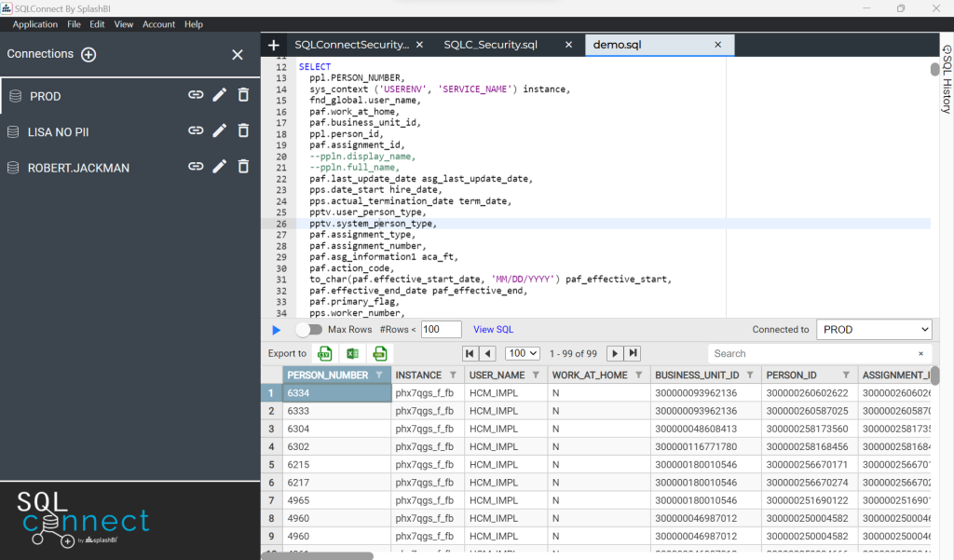Jump to first page of results

[x=470, y=353]
